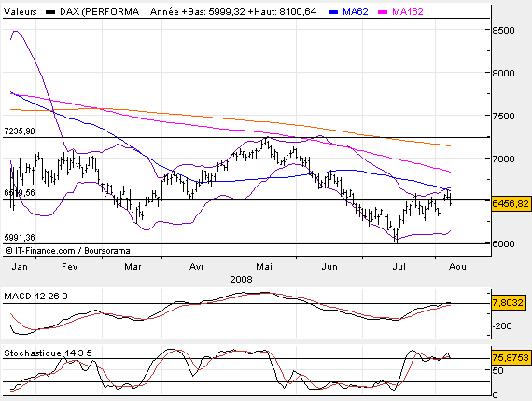Click the black DAX legend swatch

coord(50,12)
